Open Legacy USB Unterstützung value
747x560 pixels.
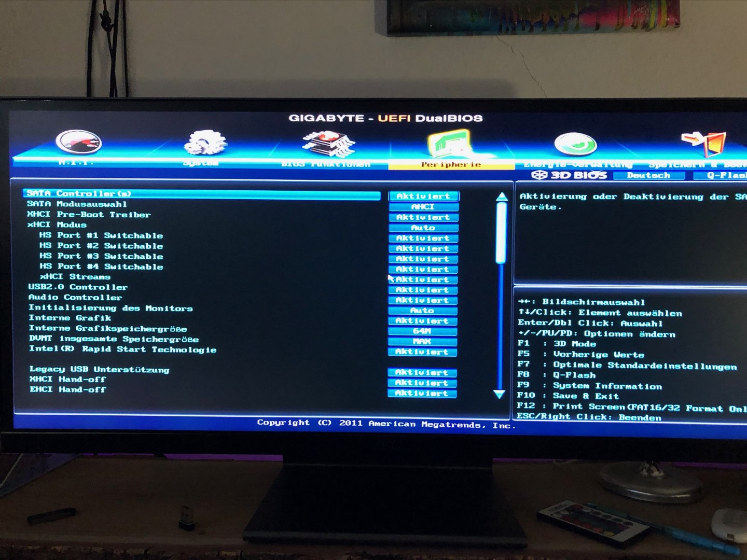[x=422, y=372]
